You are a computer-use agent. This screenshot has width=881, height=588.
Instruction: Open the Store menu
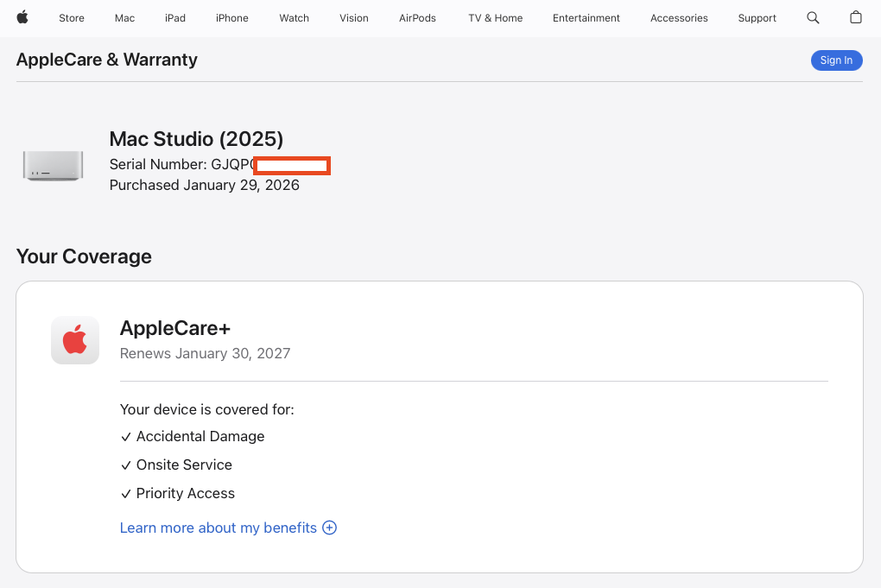coord(72,18)
